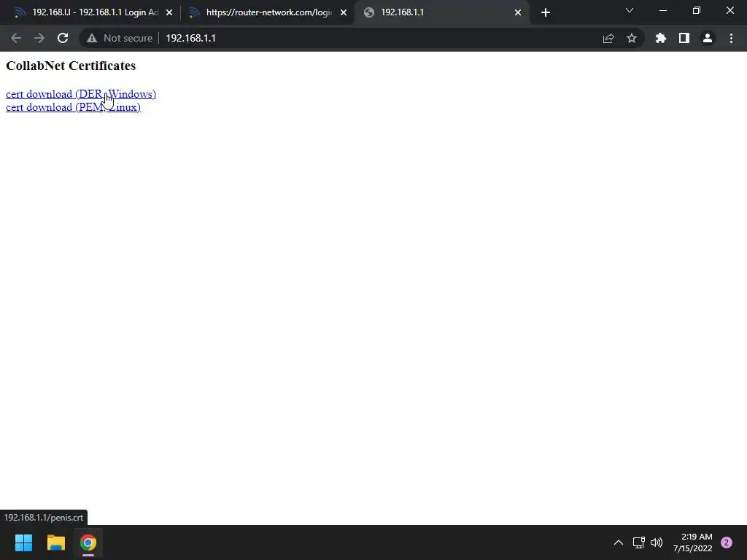Download the PEM Linux certificate
747x560 pixels.
(x=73, y=107)
